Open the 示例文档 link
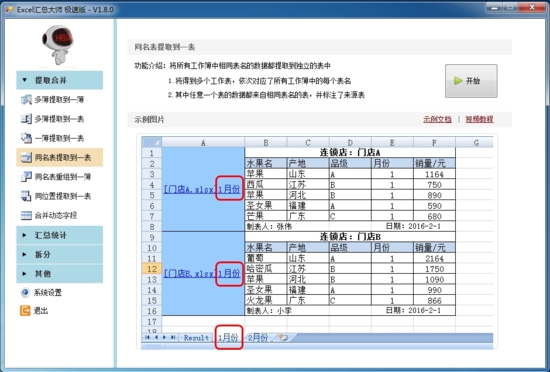Image resolution: width=550 pixels, height=372 pixels. pyautogui.click(x=437, y=120)
